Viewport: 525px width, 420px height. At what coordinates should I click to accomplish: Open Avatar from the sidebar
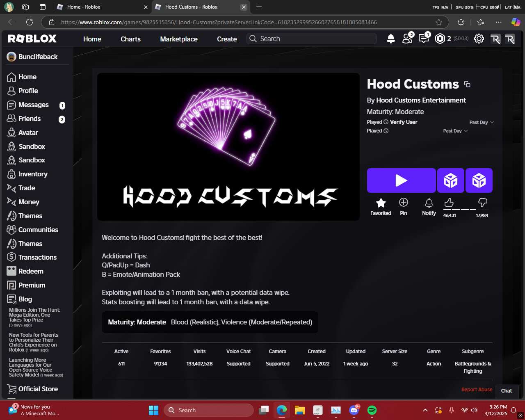coord(28,132)
